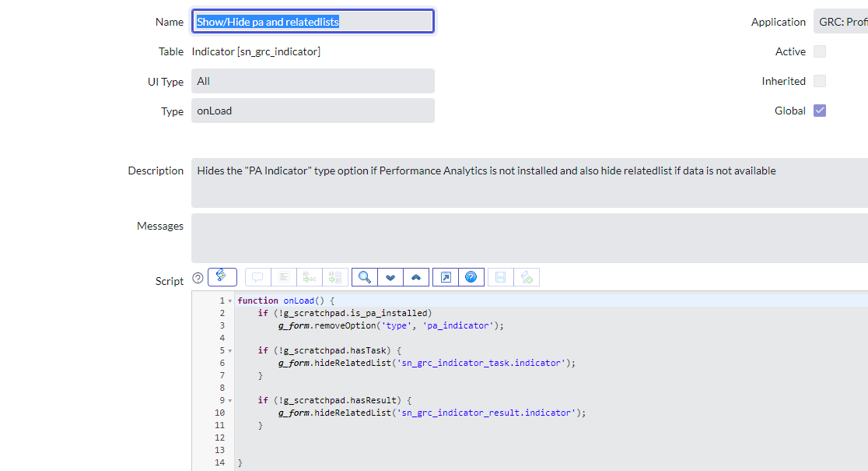This screenshot has height=471, width=868.
Task: Find previous match using the up chevron icon
Action: point(416,276)
